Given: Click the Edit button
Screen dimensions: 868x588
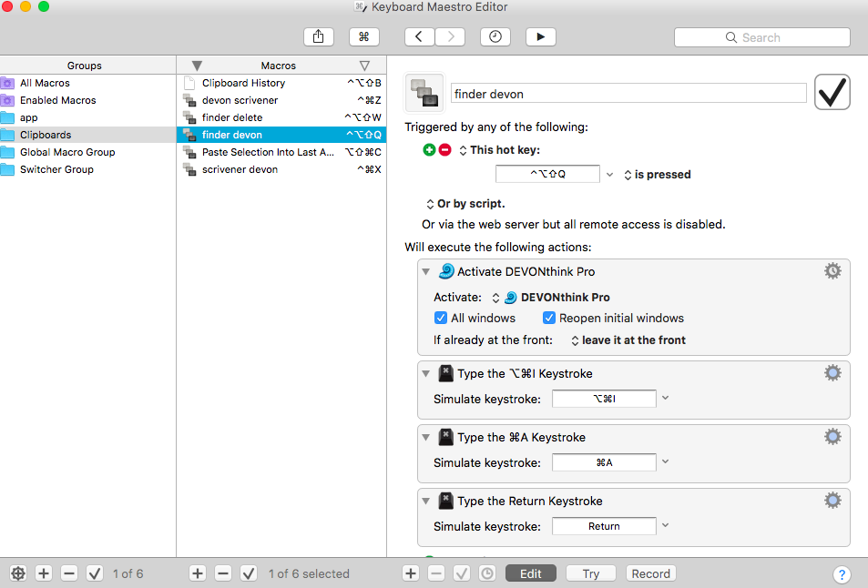Looking at the screenshot, I should click(x=530, y=573).
